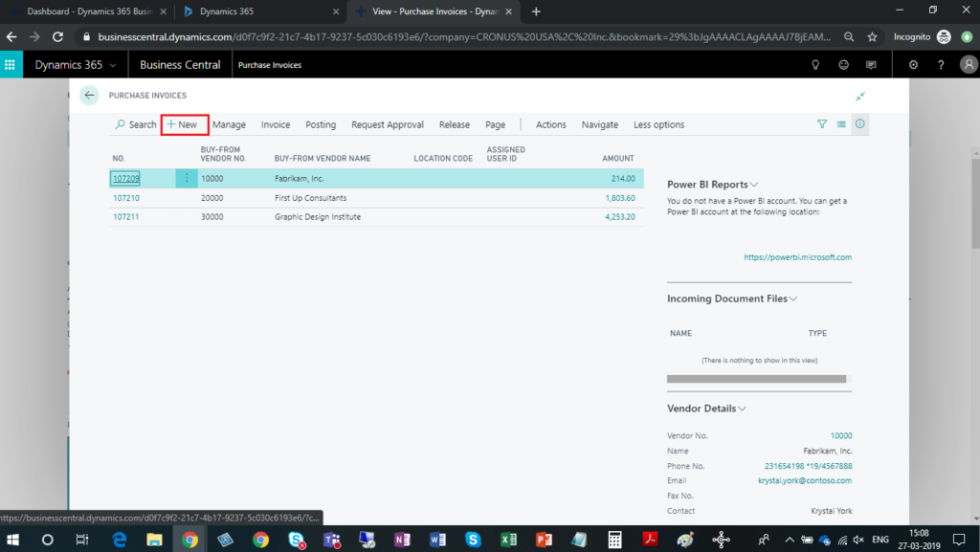Open invoice number 107210
The image size is (980, 552).
pos(126,198)
